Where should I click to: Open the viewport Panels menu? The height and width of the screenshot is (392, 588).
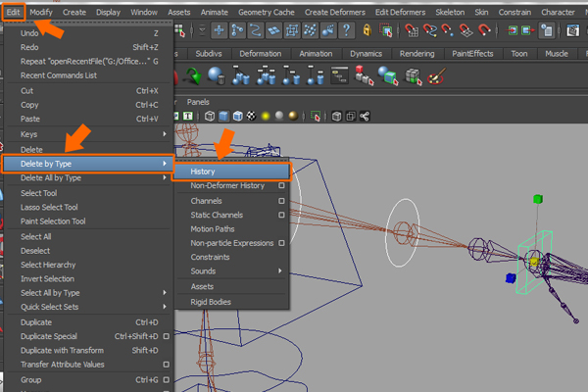point(198,102)
